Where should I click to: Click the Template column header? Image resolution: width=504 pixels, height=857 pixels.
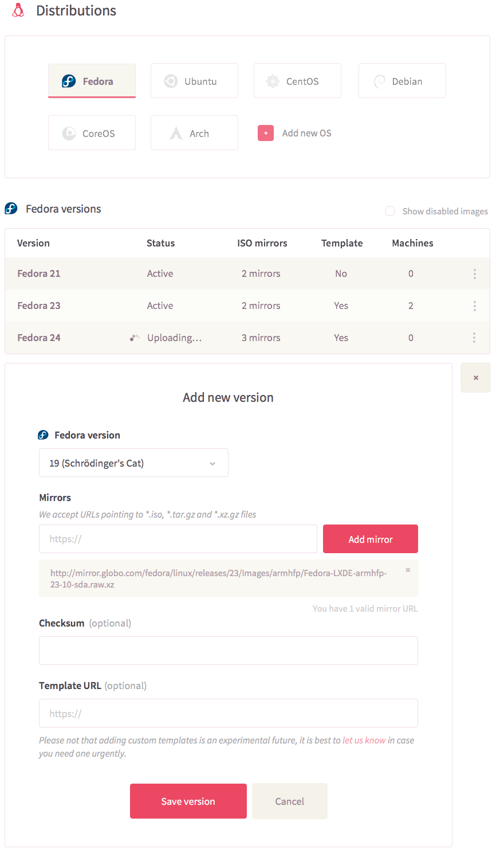[x=342, y=243]
